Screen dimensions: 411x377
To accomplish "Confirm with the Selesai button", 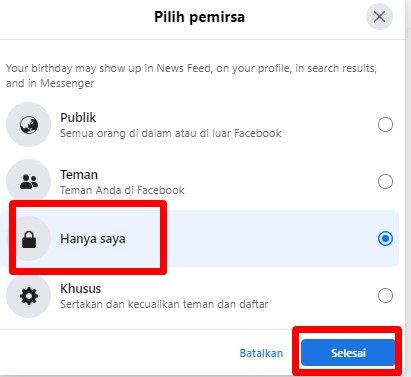I will 348,353.
